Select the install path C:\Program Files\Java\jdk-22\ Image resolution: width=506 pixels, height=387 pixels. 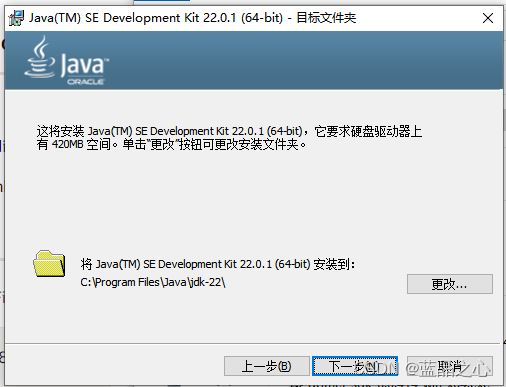(153, 282)
